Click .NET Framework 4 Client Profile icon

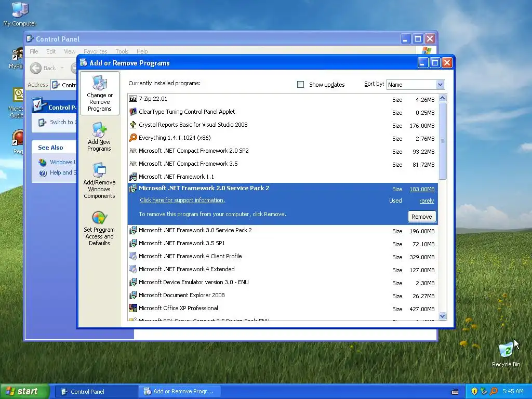(x=133, y=256)
